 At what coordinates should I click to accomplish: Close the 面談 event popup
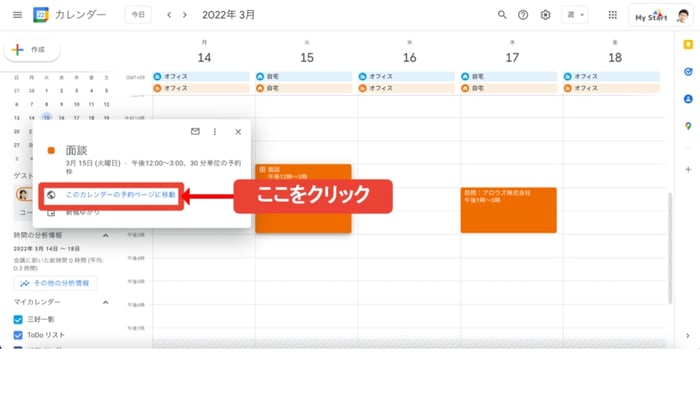238,131
